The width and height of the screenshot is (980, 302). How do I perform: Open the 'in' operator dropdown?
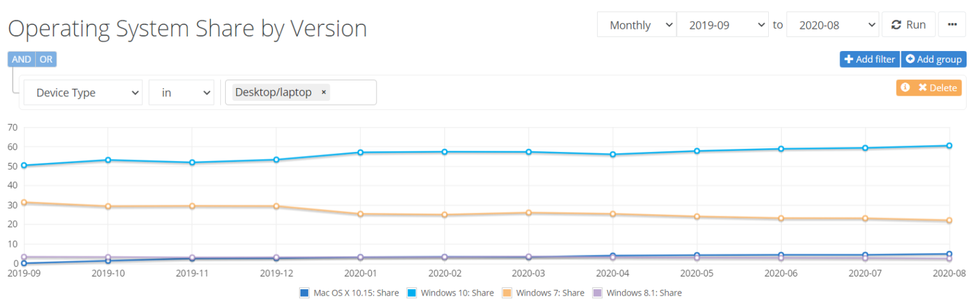point(181,93)
